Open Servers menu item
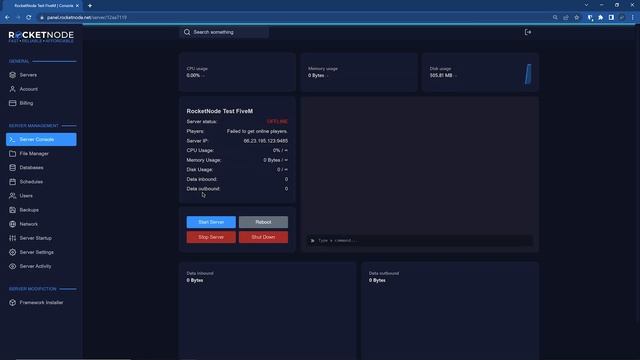 [41, 75]
